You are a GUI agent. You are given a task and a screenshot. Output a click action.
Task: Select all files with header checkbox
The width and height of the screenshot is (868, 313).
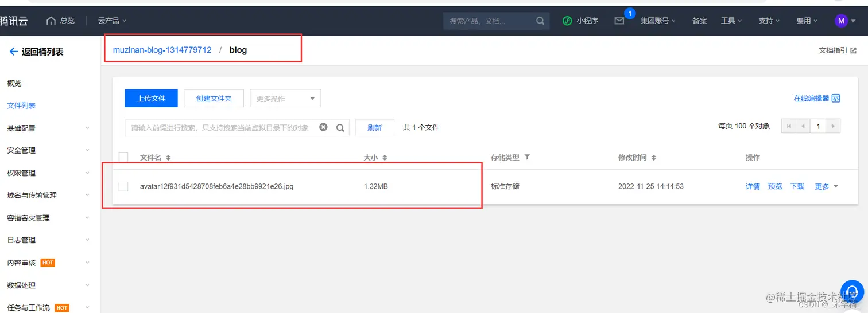pyautogui.click(x=123, y=157)
